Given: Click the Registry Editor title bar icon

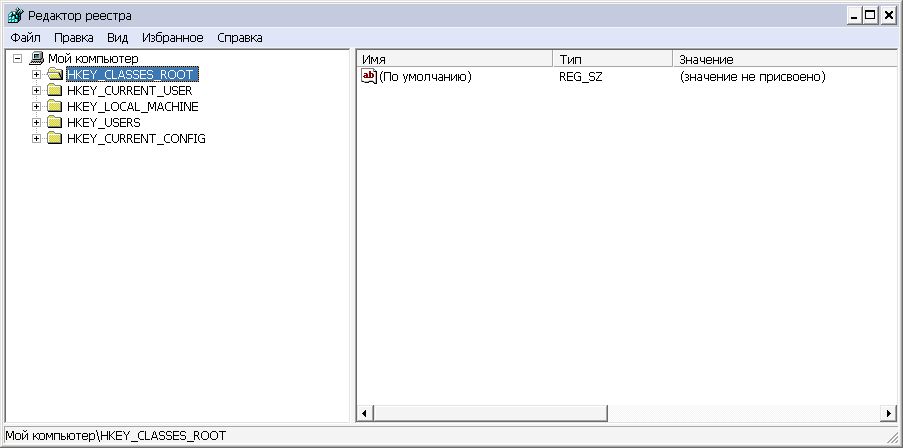Looking at the screenshot, I should click(15, 15).
